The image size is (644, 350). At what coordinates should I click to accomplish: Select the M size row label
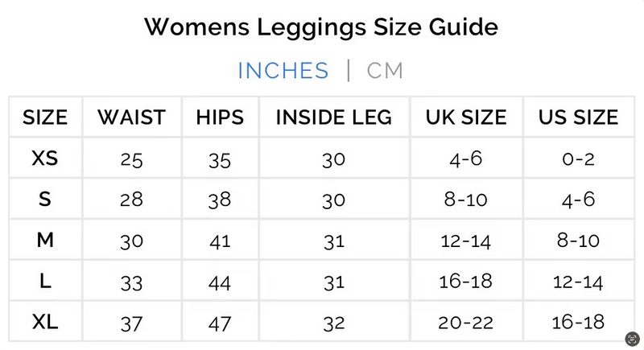point(45,241)
